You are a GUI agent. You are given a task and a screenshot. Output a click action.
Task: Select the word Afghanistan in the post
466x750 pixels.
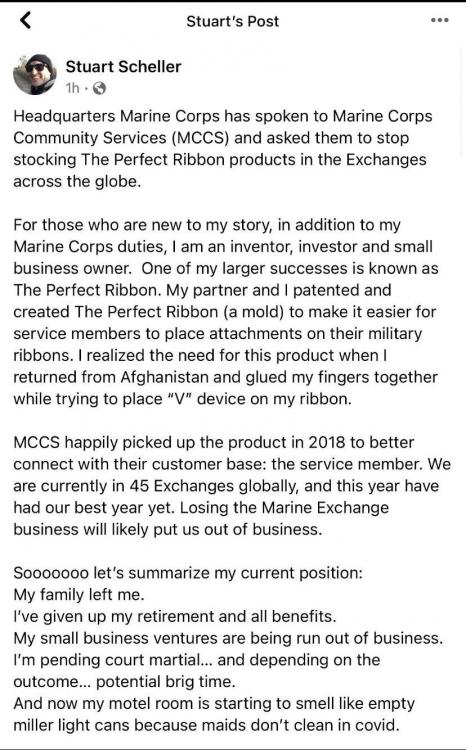tap(164, 377)
